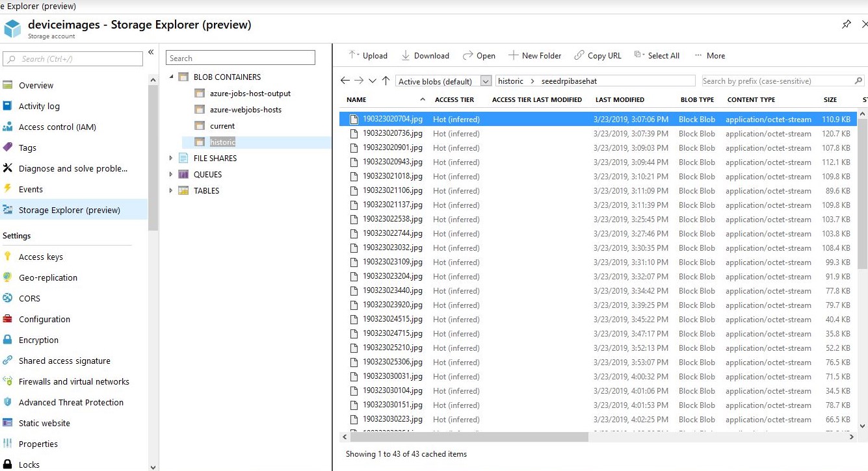Click the search magnifier in the prefix box
Screen dimensions: 868x471
pos(858,81)
